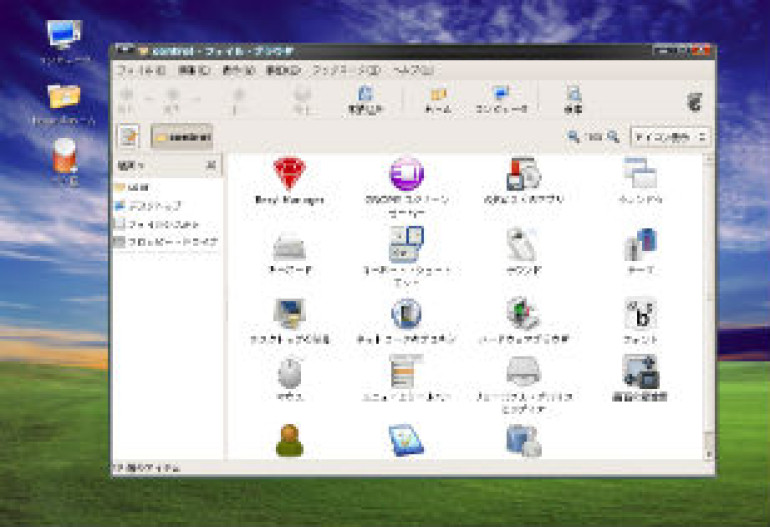
Task: Open the Theme preferences icon
Action: tap(640, 245)
